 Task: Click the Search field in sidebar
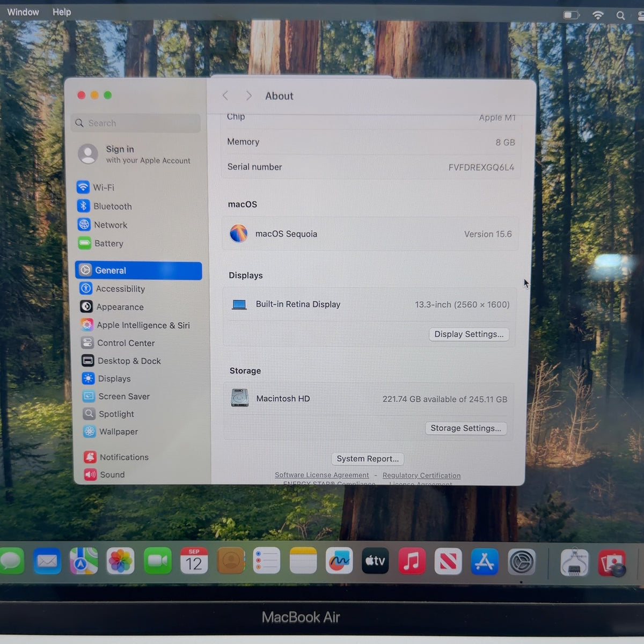click(x=136, y=123)
